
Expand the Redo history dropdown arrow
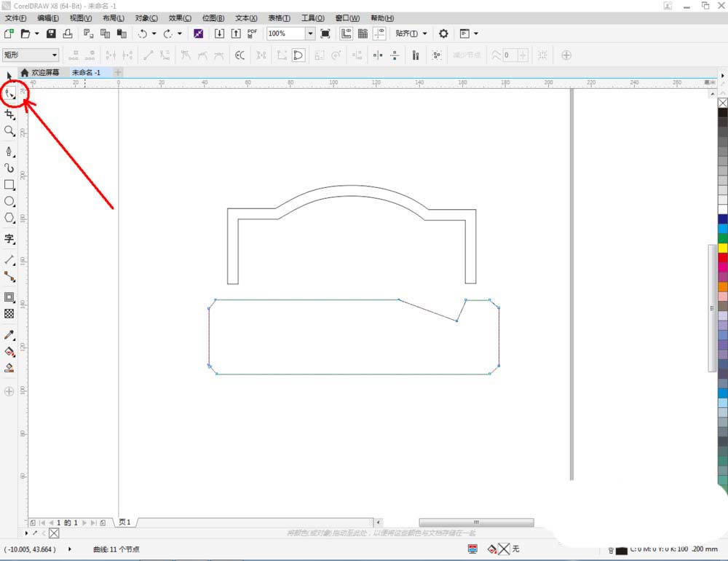[180, 34]
